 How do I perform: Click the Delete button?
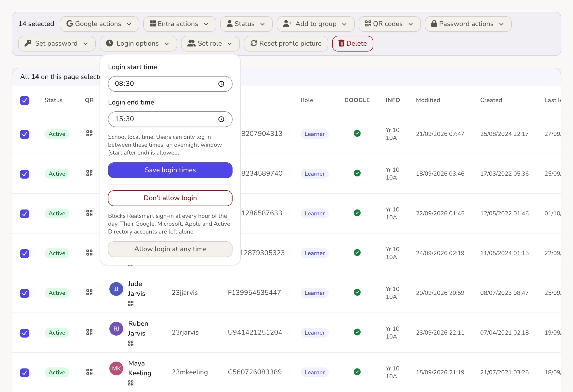(352, 44)
